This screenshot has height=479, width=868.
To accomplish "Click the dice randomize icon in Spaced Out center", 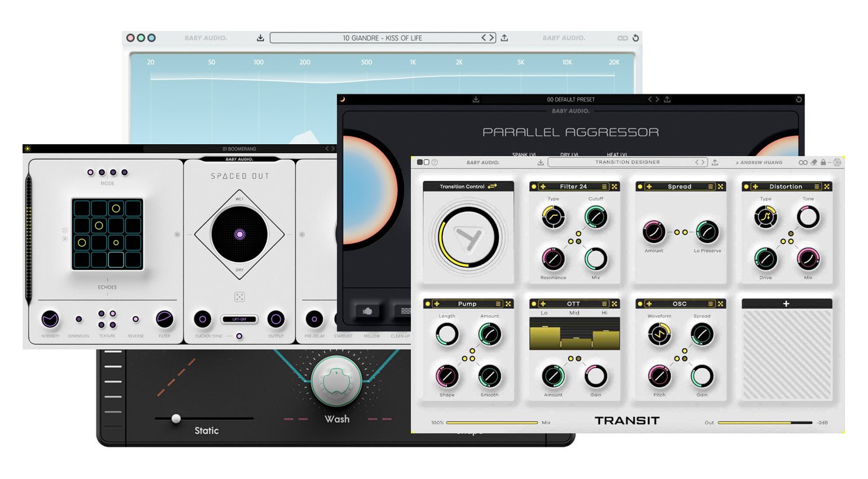I will point(240,297).
